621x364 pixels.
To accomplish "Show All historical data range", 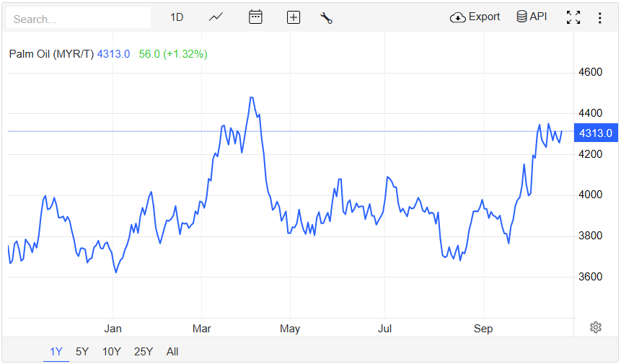I will click(x=172, y=351).
